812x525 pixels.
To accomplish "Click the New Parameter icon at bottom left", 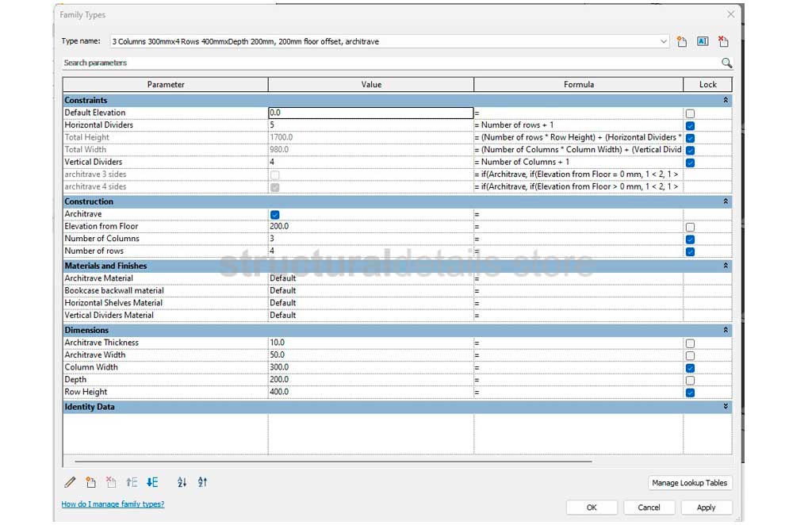I will tap(90, 482).
